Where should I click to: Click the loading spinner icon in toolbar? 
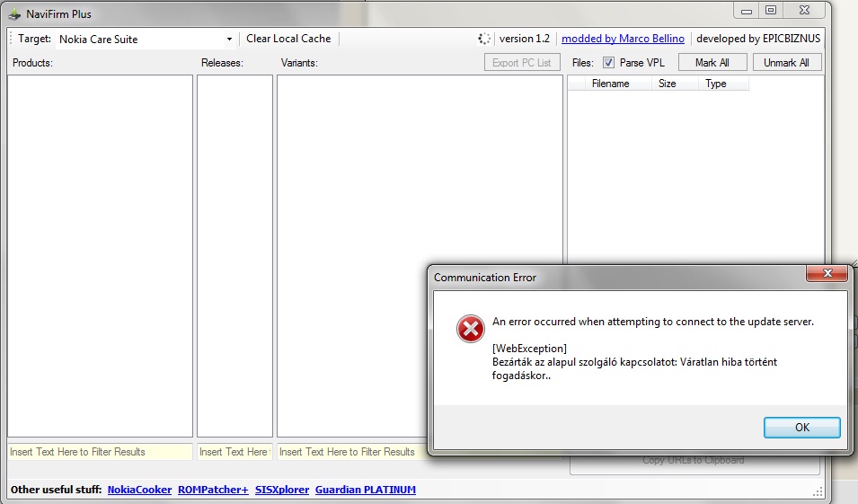point(484,39)
